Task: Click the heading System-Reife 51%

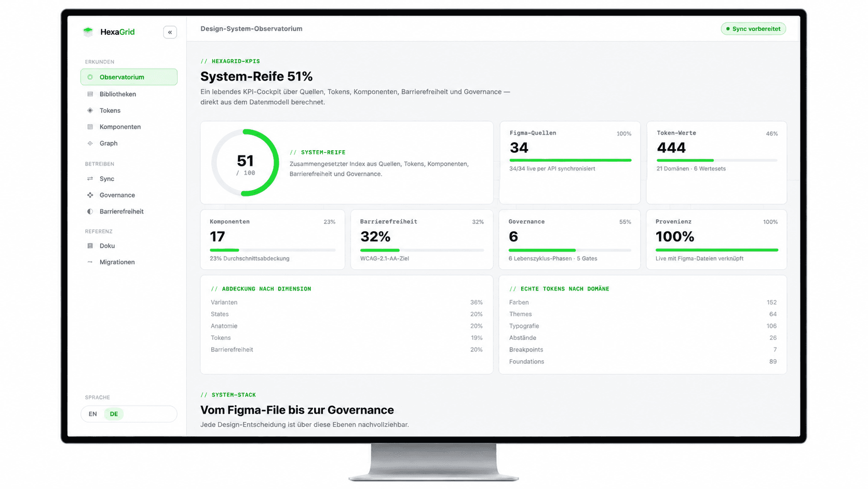Action: click(x=256, y=76)
